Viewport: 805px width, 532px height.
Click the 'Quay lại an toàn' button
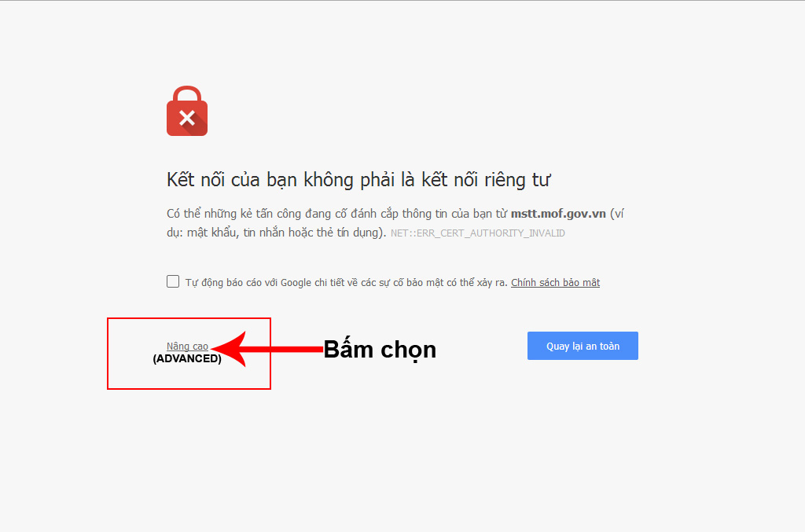click(583, 346)
